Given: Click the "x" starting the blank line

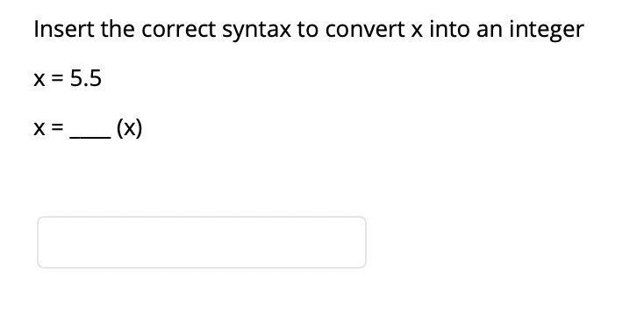Looking at the screenshot, I should (x=39, y=128).
